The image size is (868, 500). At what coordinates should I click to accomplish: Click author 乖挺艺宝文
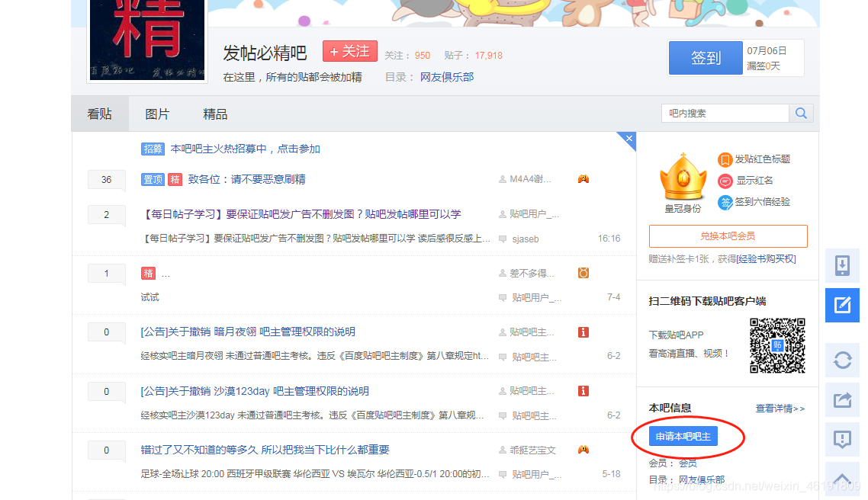(532, 450)
